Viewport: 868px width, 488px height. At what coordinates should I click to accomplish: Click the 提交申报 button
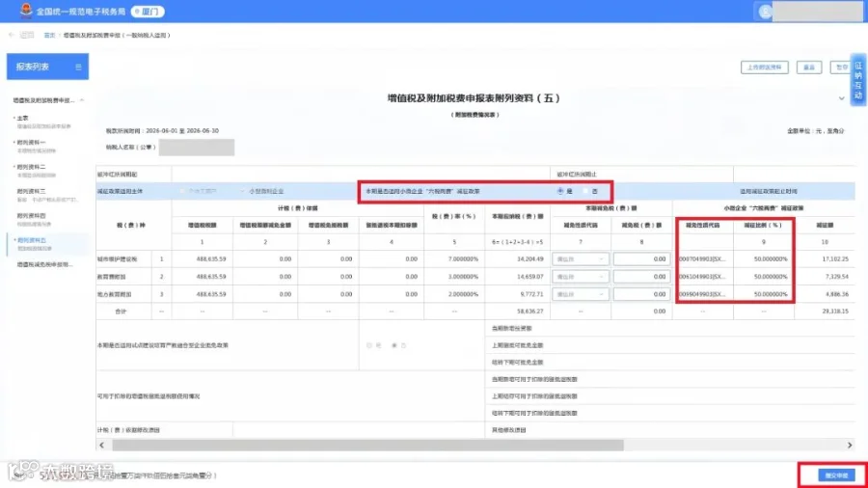(x=836, y=475)
